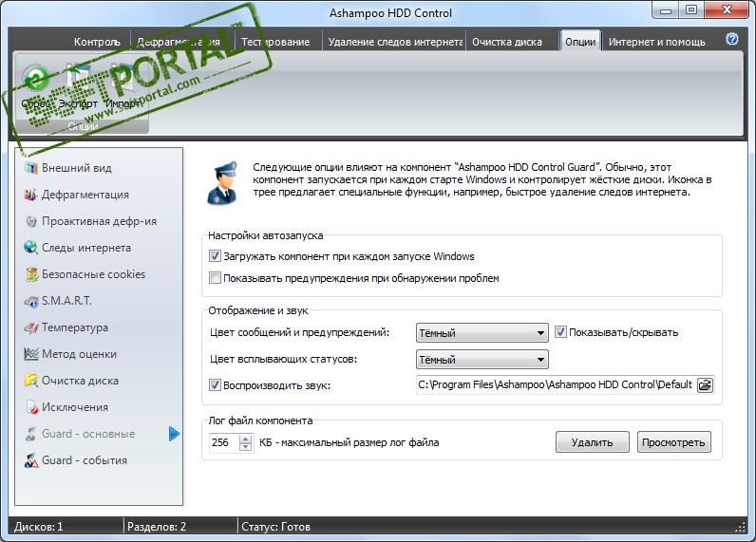This screenshot has width=756, height=542.
Task: Toggle the Показывать/скрывать checkbox
Action: (560, 332)
